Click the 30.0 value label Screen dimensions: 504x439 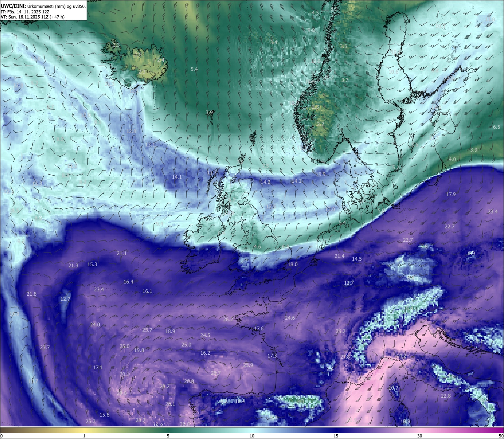point(185,424)
